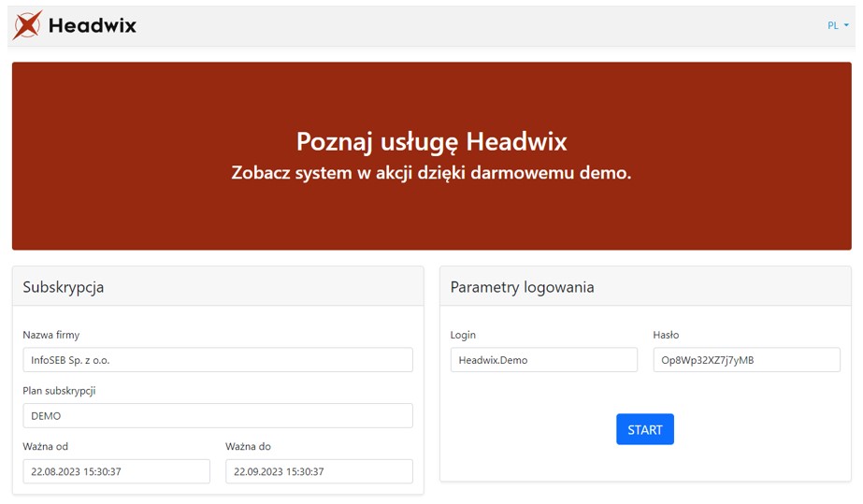Focus the Ważna od date field
The image size is (863, 504).
pyautogui.click(x=116, y=471)
